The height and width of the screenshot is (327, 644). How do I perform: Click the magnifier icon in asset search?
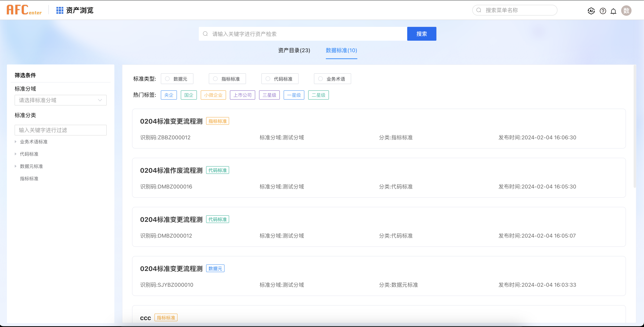pos(205,34)
